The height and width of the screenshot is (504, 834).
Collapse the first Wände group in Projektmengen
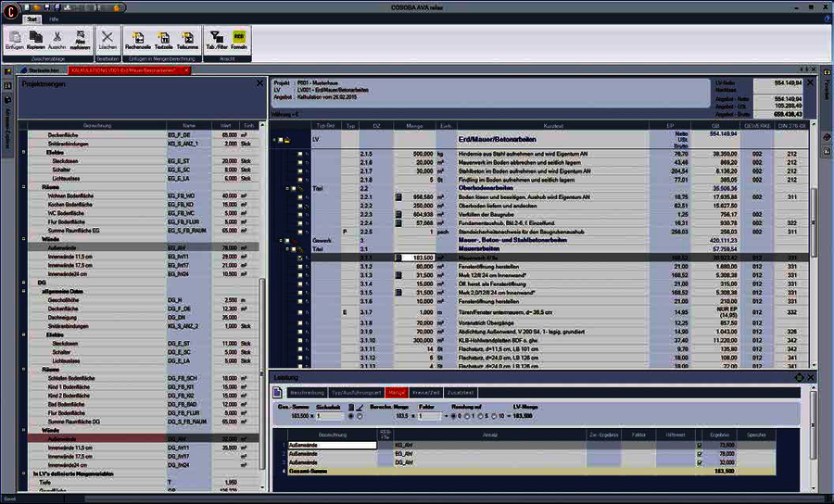pos(23,239)
